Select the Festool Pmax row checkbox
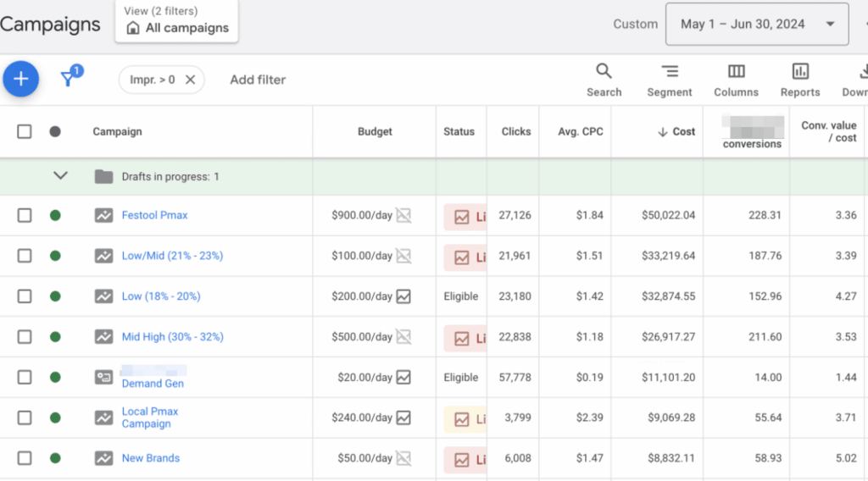 [25, 215]
